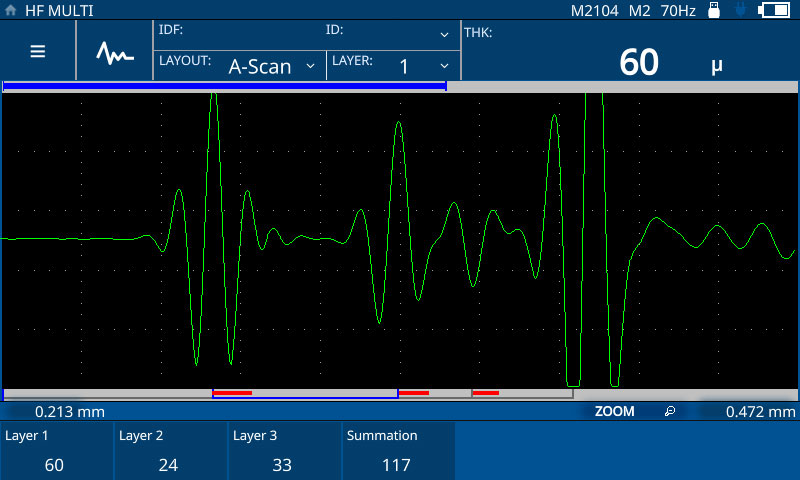Click the battery level indicator
Image resolution: width=800 pixels, height=480 pixels.
tap(774, 10)
